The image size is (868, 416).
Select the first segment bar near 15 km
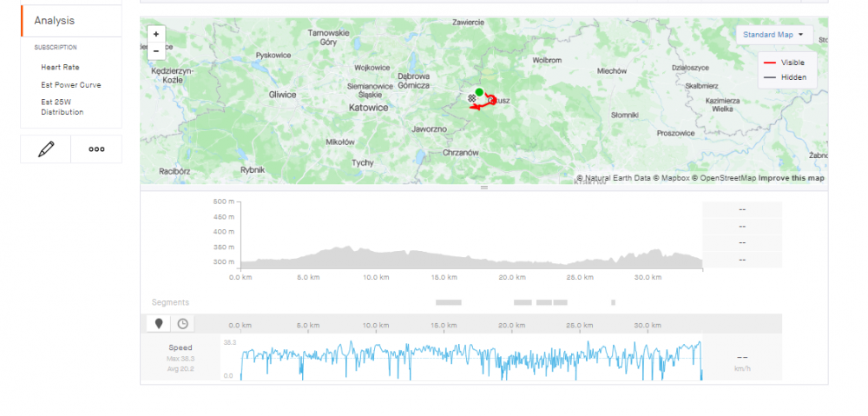pyautogui.click(x=448, y=302)
